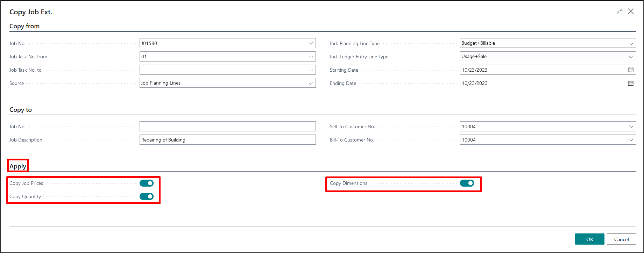
Task: Click the Apply section heading
Action: click(x=18, y=166)
